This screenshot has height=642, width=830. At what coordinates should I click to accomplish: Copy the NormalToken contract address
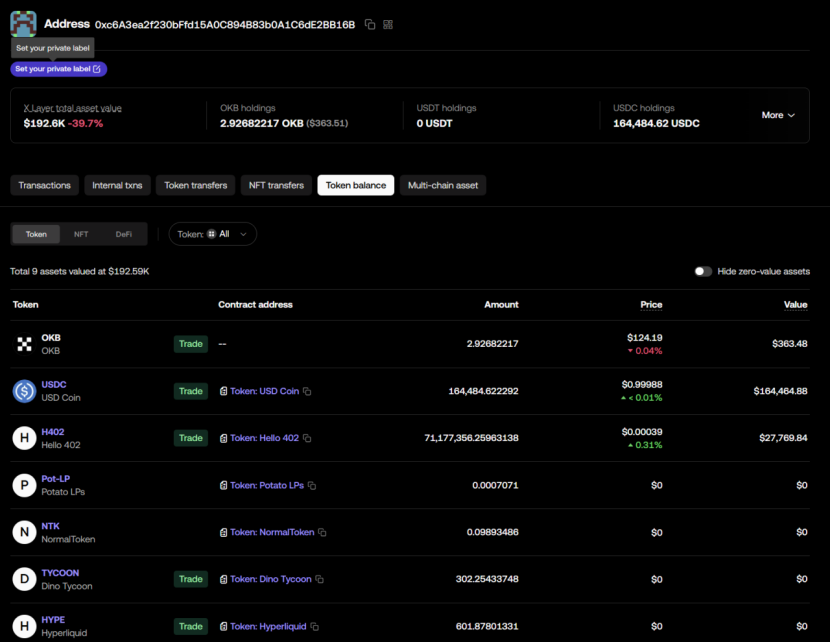(x=322, y=533)
